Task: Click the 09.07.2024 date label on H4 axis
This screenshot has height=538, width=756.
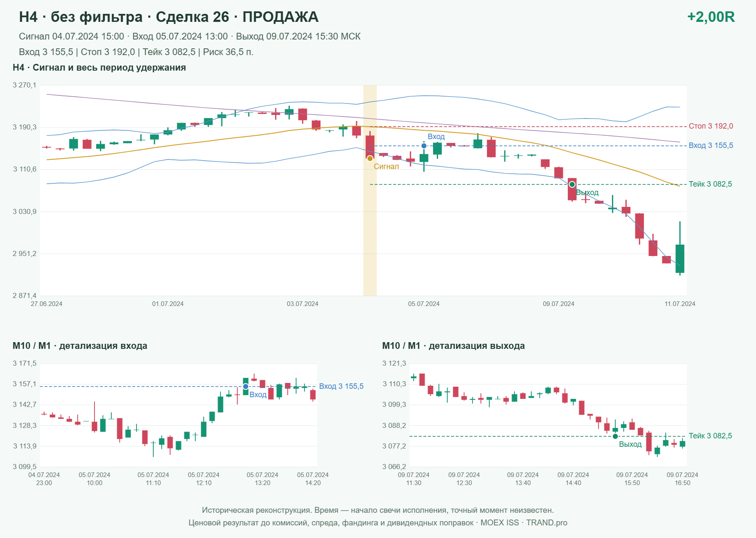Action: [x=559, y=304]
